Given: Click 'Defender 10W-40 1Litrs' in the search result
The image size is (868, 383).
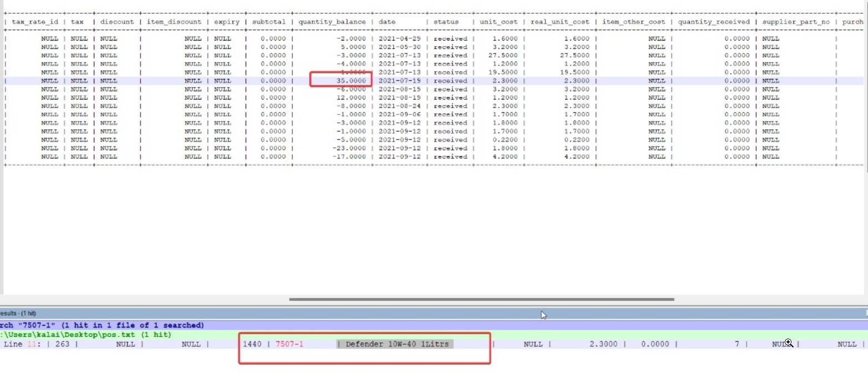Looking at the screenshot, I should (397, 344).
